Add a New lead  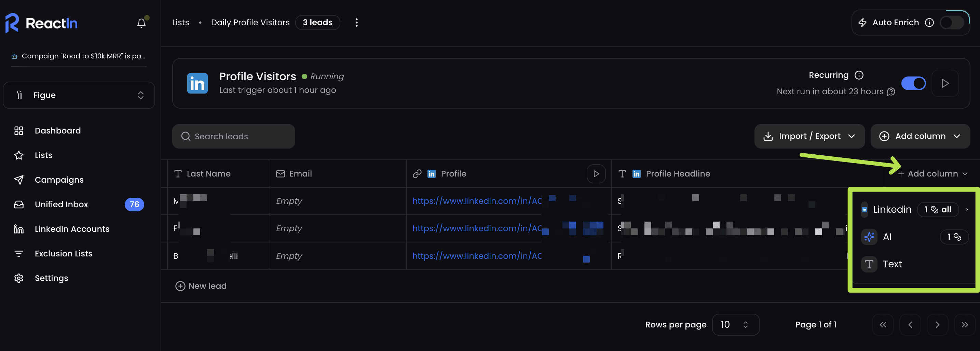(x=201, y=286)
